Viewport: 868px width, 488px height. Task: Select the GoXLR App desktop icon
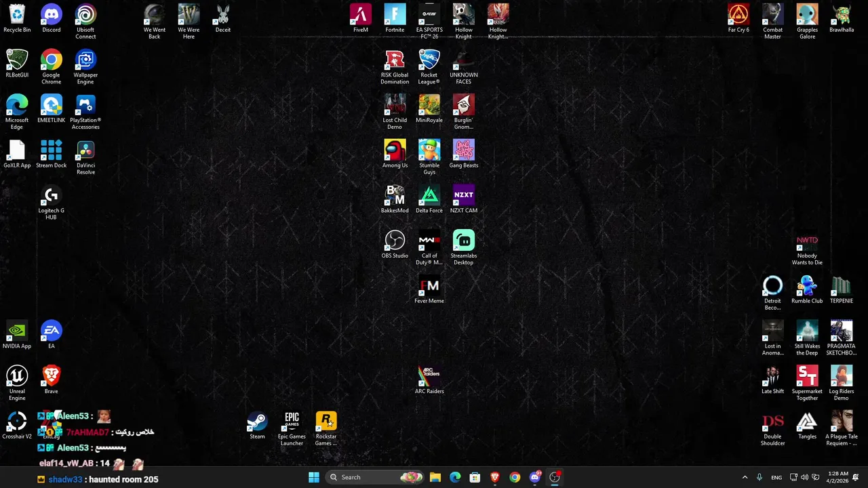(x=17, y=155)
